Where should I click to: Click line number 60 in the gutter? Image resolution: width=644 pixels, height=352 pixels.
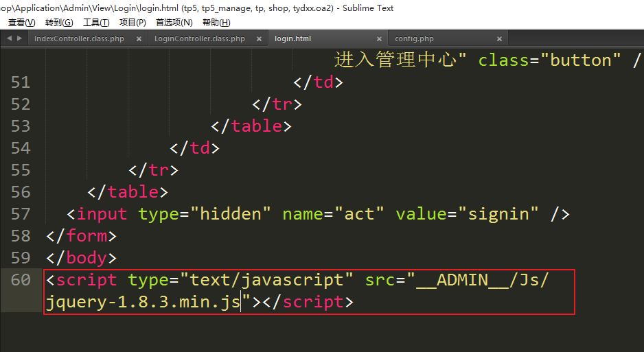(x=21, y=280)
